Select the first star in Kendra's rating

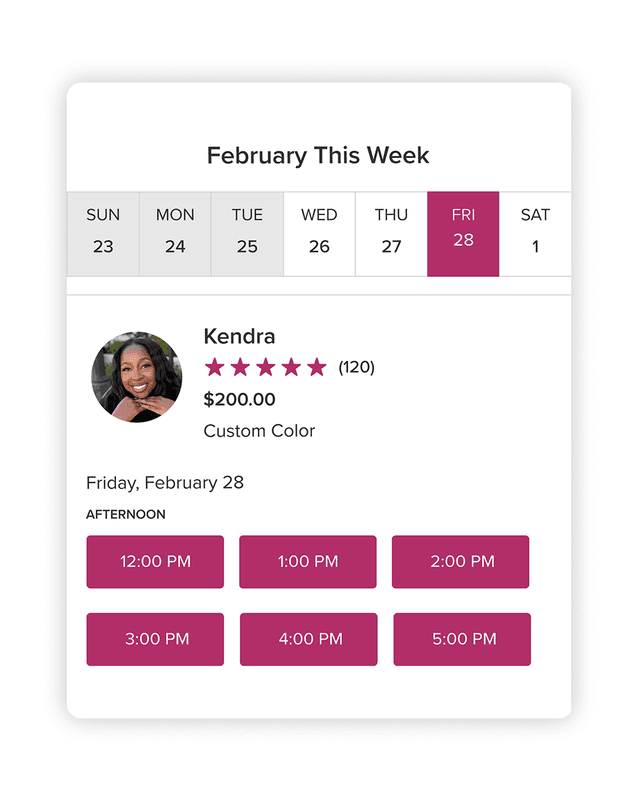click(x=215, y=367)
